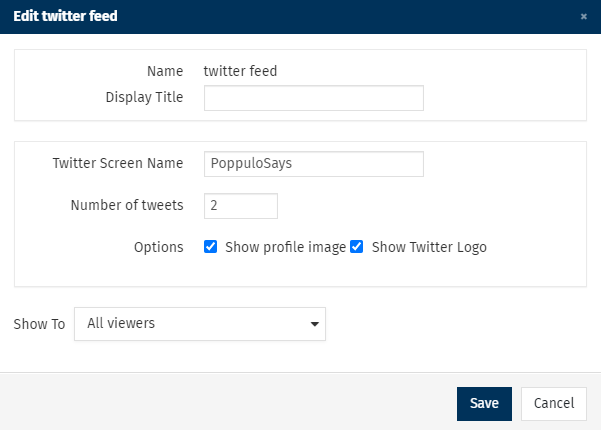Click the 'Name' field label

(165, 71)
